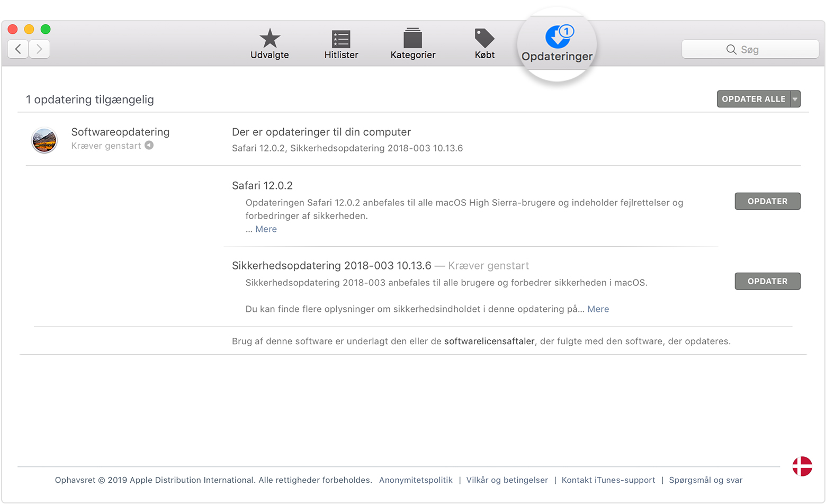Click the Danish flag region icon
Image resolution: width=826 pixels, height=504 pixels.
coord(802,466)
